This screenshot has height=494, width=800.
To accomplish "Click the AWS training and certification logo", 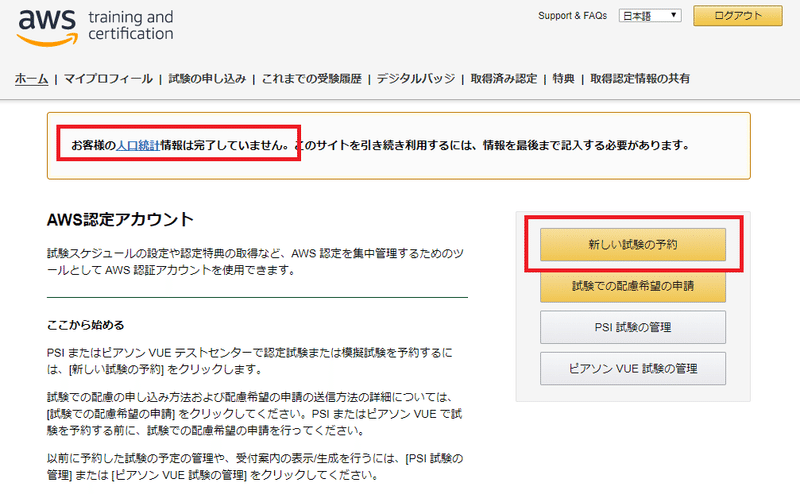I will pos(95,27).
